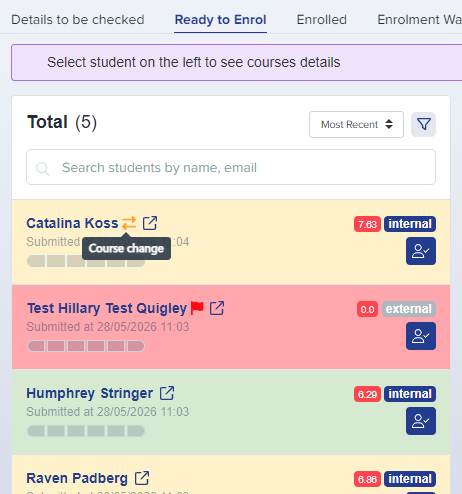Focus the Search students by name, email field
This screenshot has width=462, height=494.
tap(231, 167)
